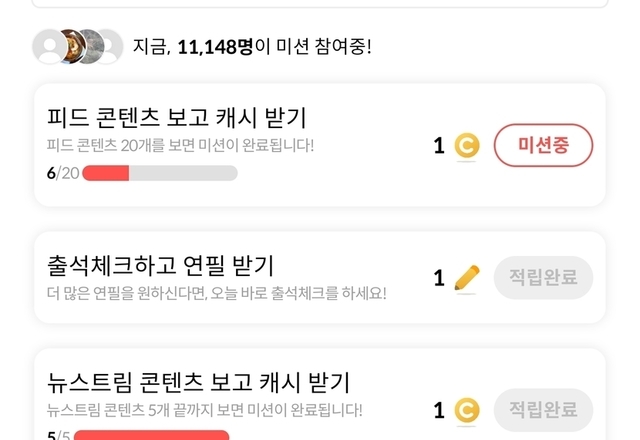Click the coin icon in the 피드 콘텐츠 mission
640x440 pixels.
(x=466, y=147)
